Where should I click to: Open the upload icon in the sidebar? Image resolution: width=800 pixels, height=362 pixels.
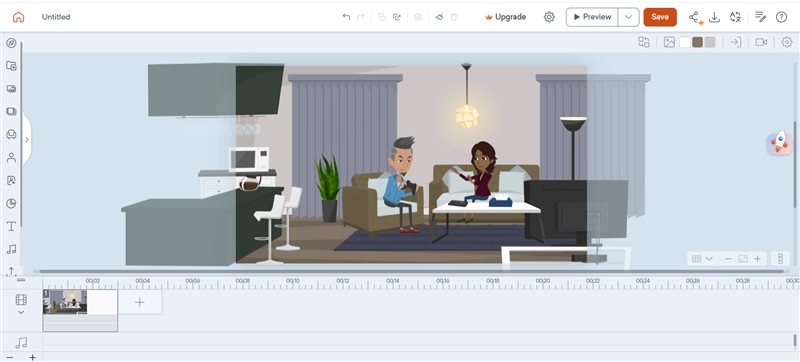pyautogui.click(x=11, y=271)
